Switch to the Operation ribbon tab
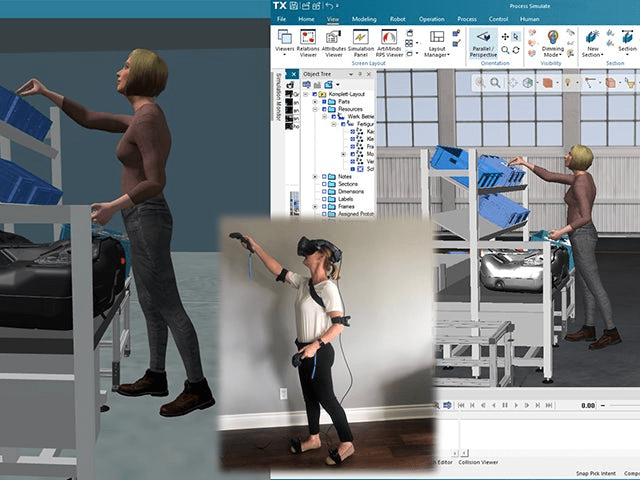 point(431,19)
